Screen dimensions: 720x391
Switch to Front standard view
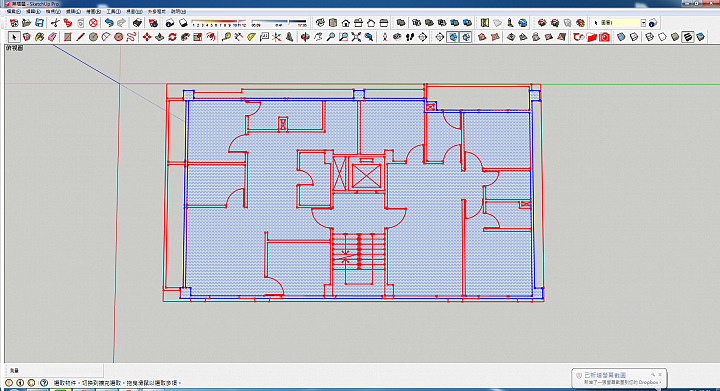click(x=346, y=22)
